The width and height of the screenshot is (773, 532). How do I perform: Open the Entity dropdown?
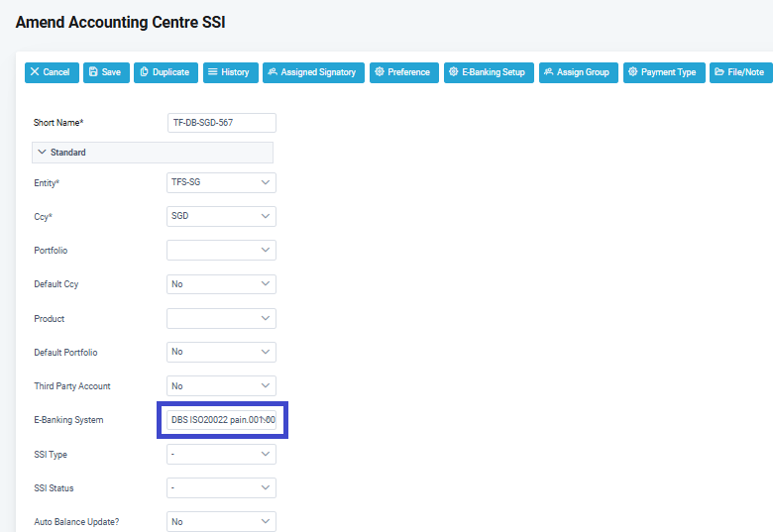pos(222,182)
